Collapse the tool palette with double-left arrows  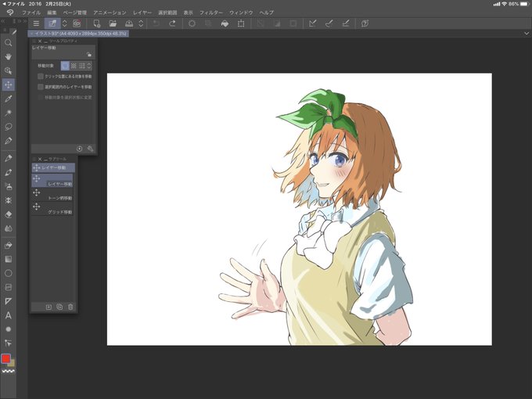click(x=3, y=21)
